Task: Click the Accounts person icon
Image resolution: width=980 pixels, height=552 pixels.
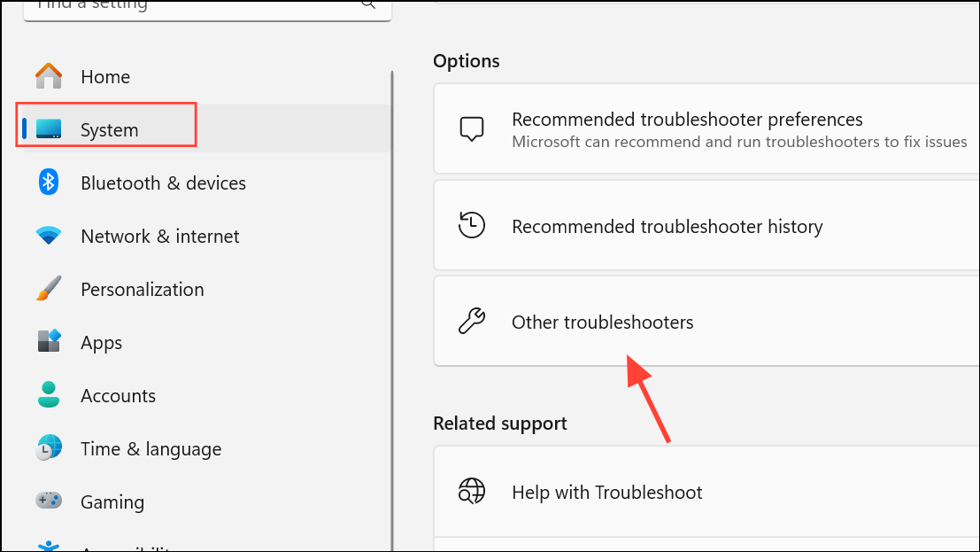Action: (49, 395)
